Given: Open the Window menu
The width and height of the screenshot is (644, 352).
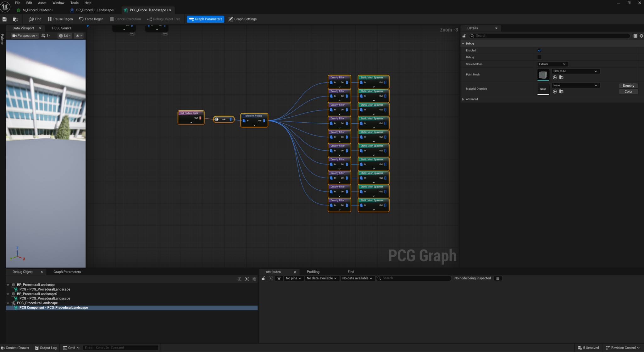Looking at the screenshot, I should pyautogui.click(x=58, y=3).
